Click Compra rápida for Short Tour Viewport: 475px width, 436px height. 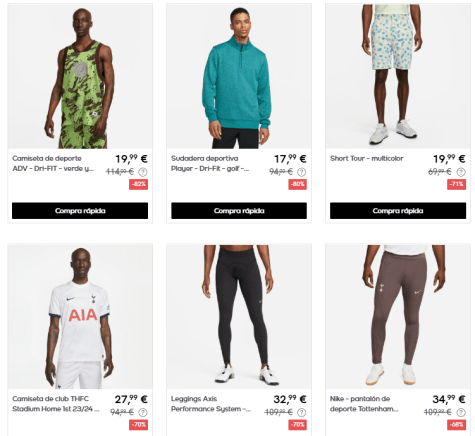(x=398, y=211)
